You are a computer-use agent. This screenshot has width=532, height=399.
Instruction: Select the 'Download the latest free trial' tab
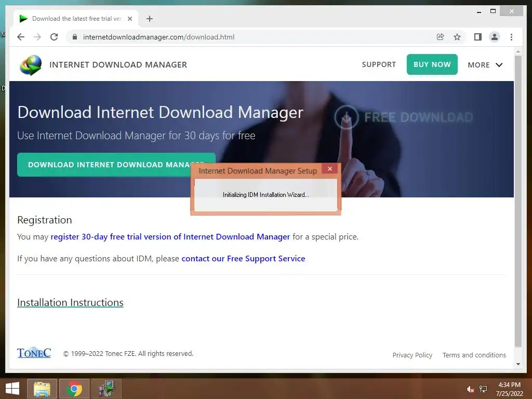[x=76, y=19]
